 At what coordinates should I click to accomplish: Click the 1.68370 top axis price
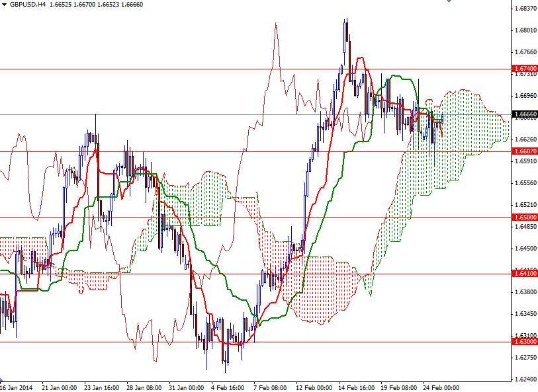point(527,9)
